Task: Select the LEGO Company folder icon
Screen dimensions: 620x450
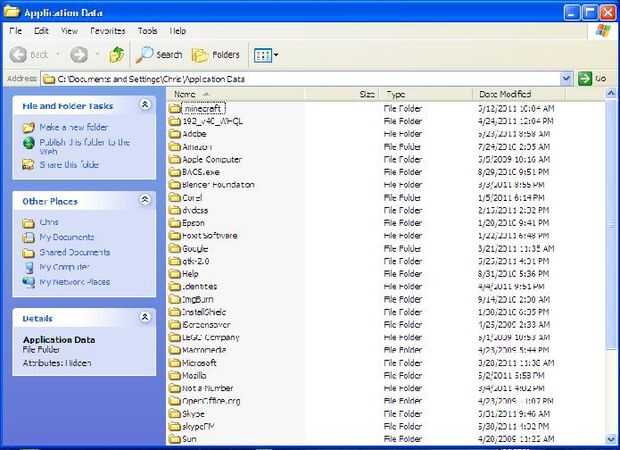Action: click(175, 337)
